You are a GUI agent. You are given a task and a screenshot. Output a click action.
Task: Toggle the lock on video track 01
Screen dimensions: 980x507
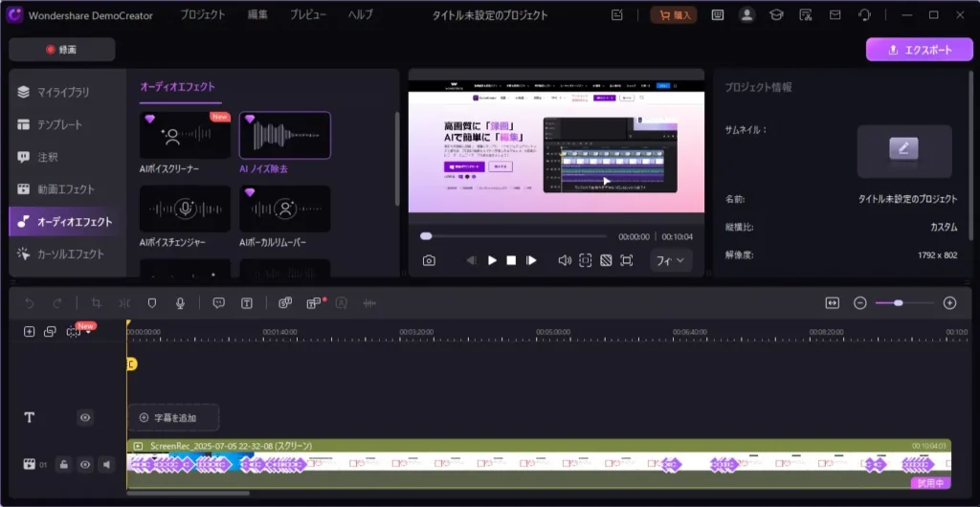click(x=63, y=464)
